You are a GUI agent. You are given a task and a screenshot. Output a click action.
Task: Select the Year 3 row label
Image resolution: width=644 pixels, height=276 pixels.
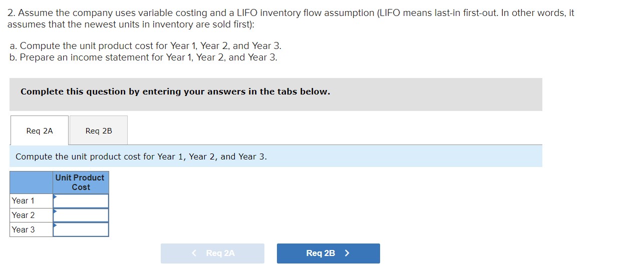coord(24,230)
